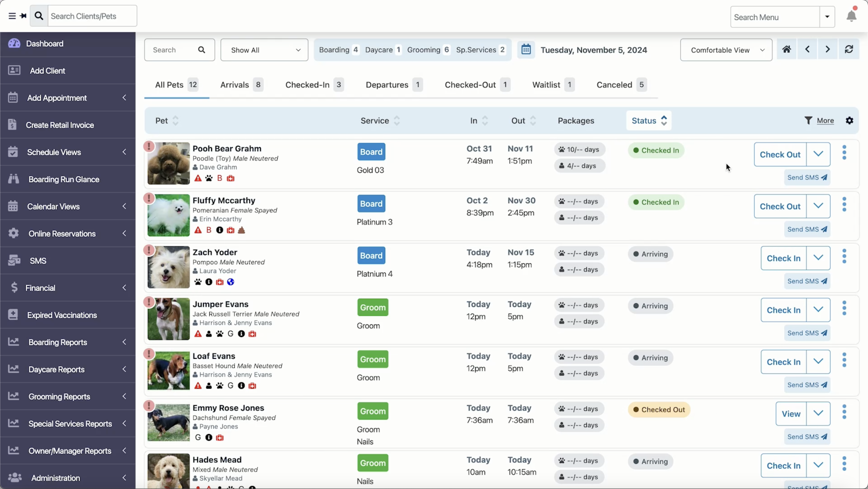Open the Grooming tab at the top
This screenshot has height=489, width=868.
pyautogui.click(x=424, y=50)
